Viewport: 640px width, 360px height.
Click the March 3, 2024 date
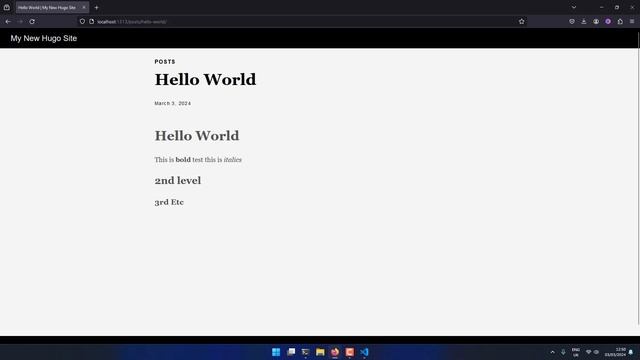click(x=173, y=103)
